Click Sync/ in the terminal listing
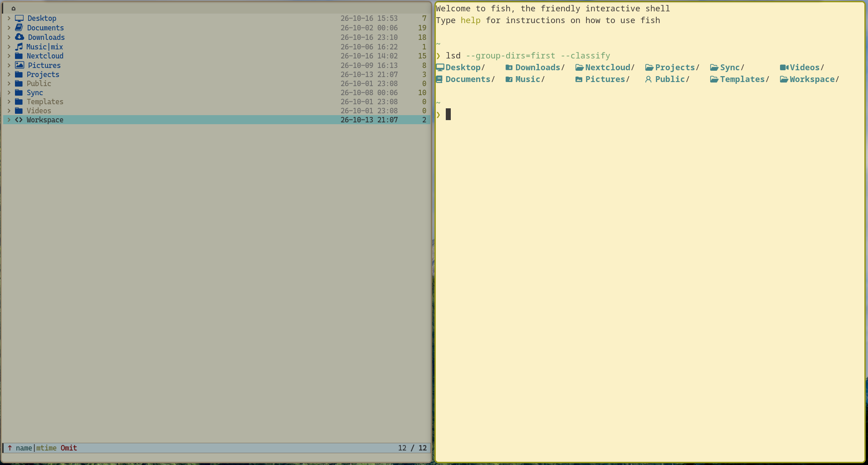The image size is (868, 465). [732, 68]
